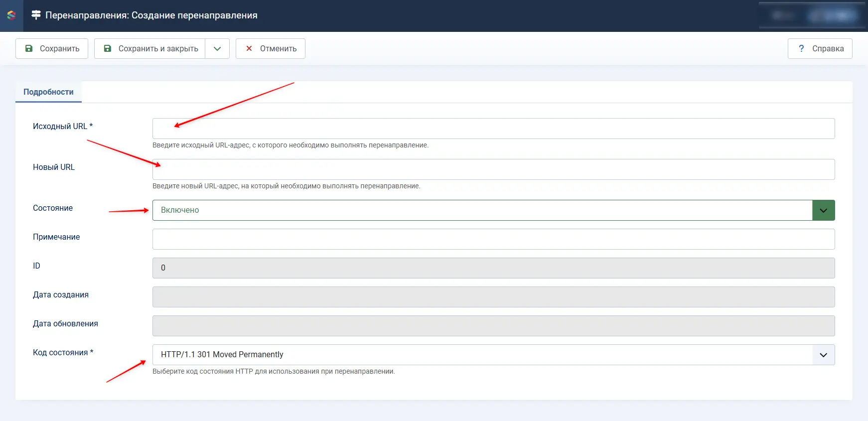Click the read-only ID field showing 0
The width and height of the screenshot is (868, 421).
pos(493,268)
